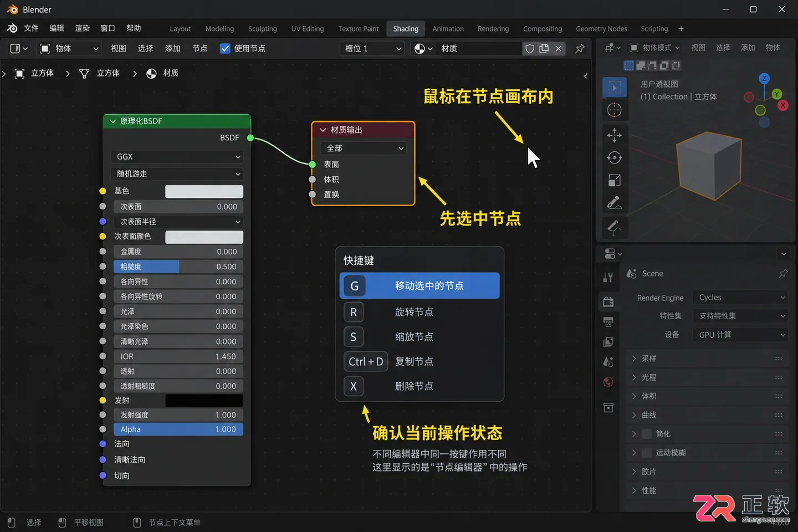Select the 3D cursor tool

click(614, 110)
